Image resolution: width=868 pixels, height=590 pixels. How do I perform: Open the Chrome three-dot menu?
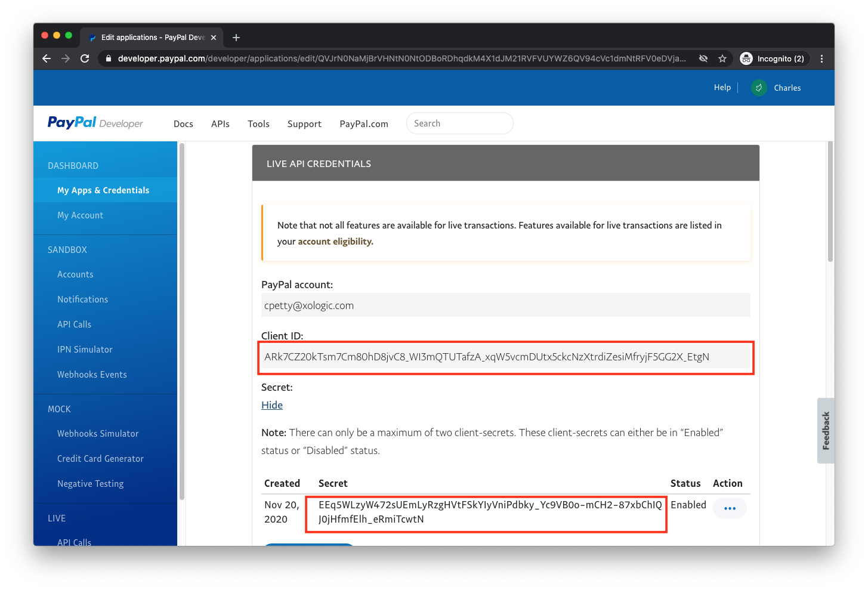822,58
